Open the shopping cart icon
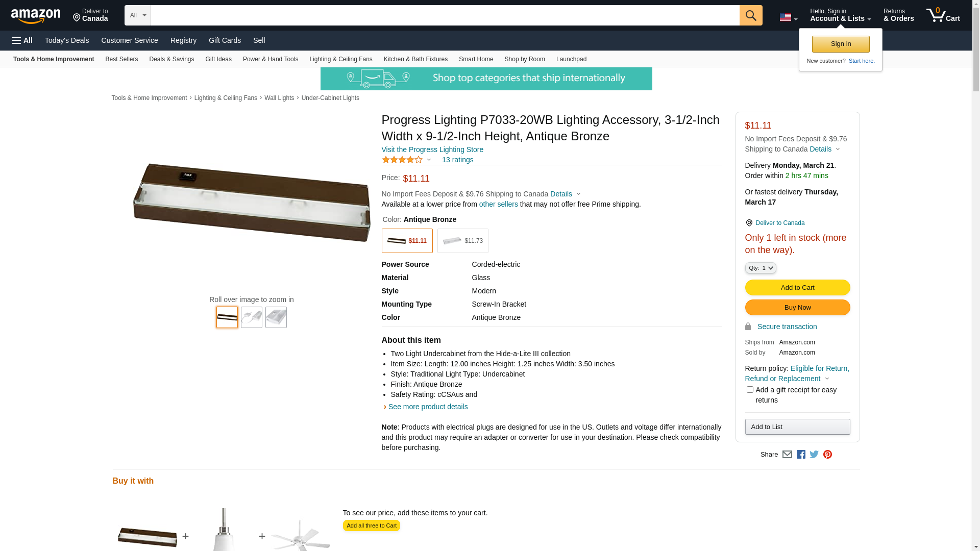 tap(943, 15)
